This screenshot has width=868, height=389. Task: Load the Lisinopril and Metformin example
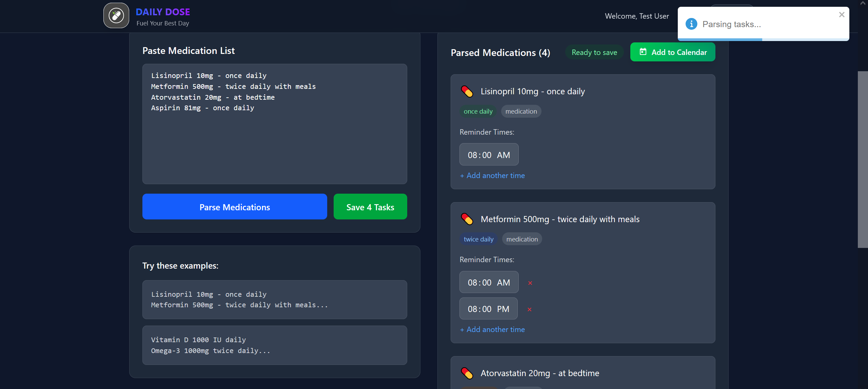coord(275,300)
